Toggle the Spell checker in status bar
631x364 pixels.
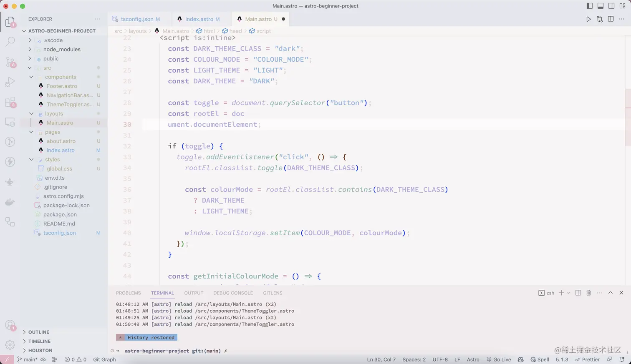pos(540,359)
